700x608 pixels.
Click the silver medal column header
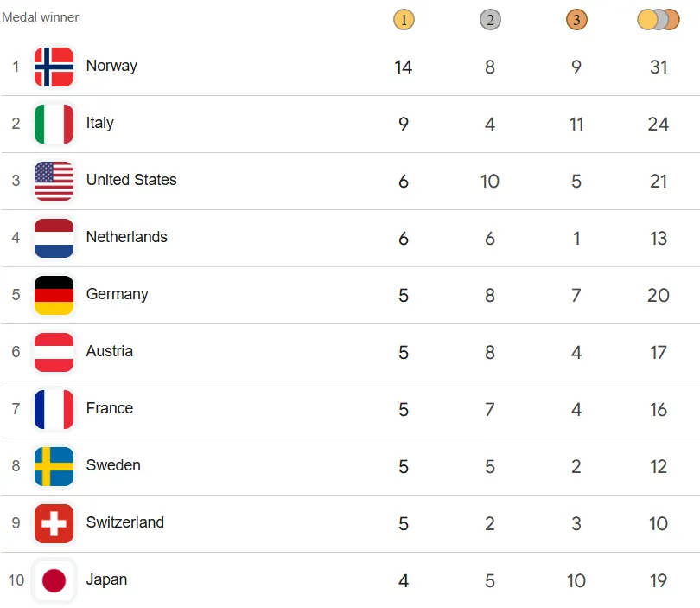tap(490, 19)
